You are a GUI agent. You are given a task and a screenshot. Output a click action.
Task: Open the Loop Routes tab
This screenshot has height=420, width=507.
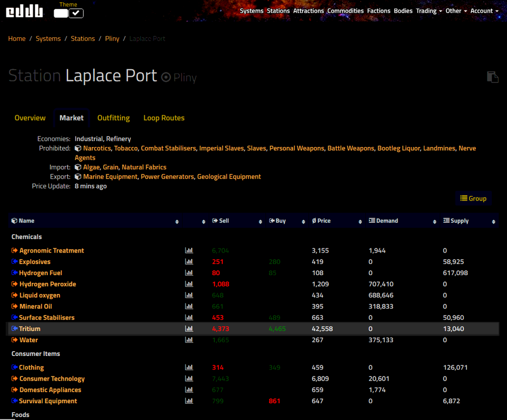(164, 118)
